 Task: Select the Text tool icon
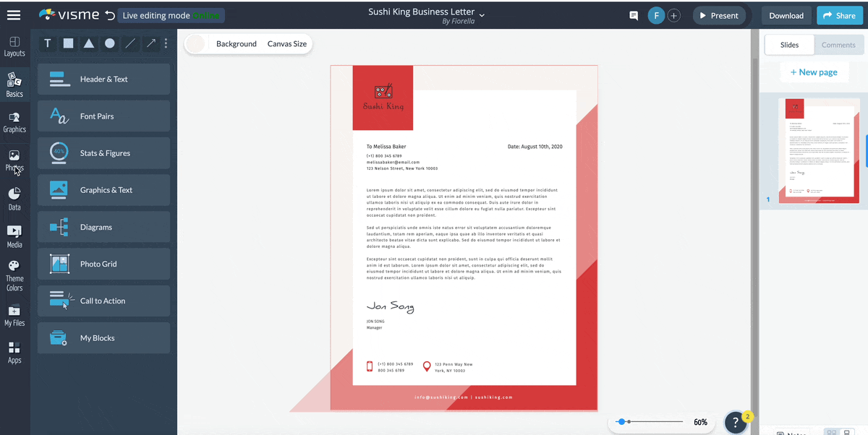48,43
